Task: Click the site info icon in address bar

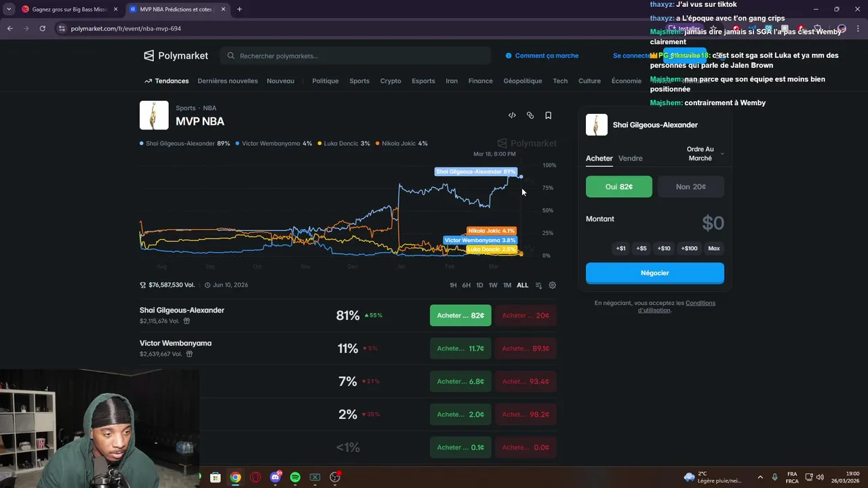Action: [62, 28]
